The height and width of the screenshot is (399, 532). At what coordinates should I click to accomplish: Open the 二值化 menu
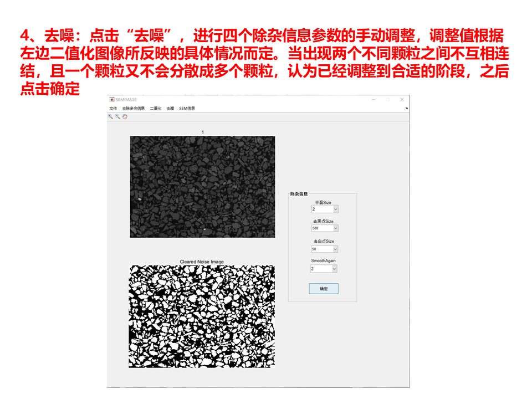point(156,108)
